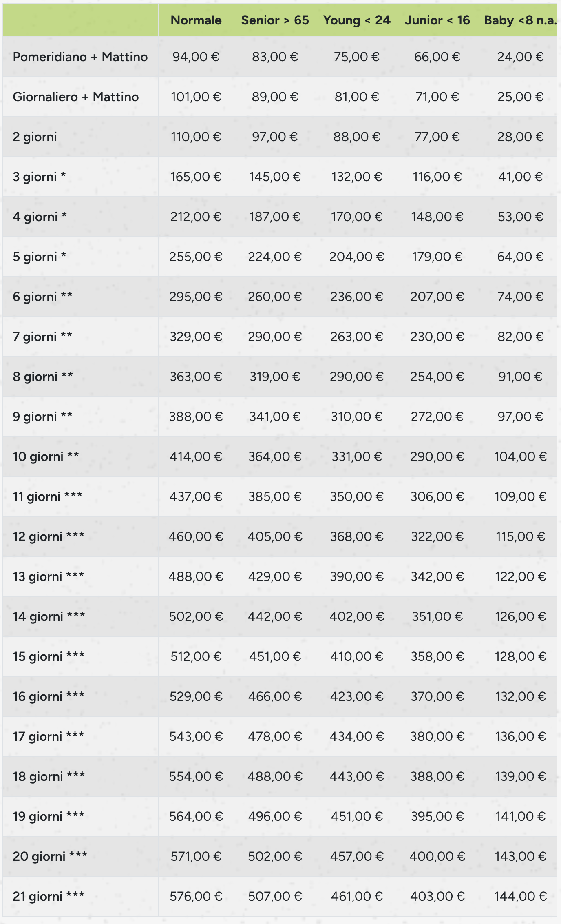This screenshot has height=924, width=561.
Task: Click the 466,00 € Senior price cell
Action: click(x=275, y=696)
